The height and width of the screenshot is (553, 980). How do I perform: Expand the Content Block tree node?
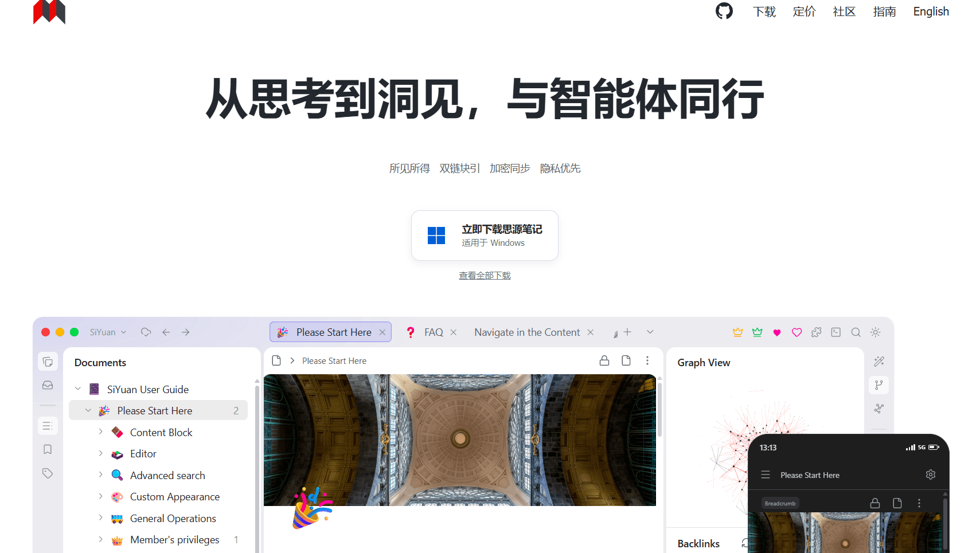coord(100,432)
